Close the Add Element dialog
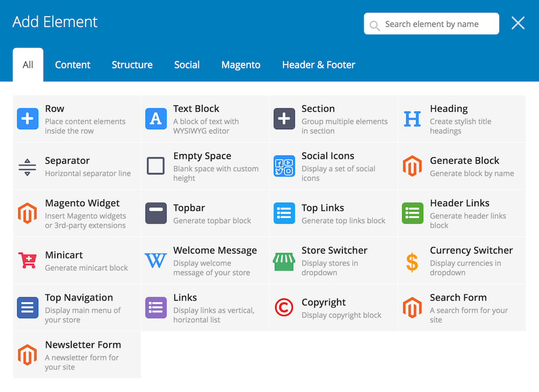 518,23
